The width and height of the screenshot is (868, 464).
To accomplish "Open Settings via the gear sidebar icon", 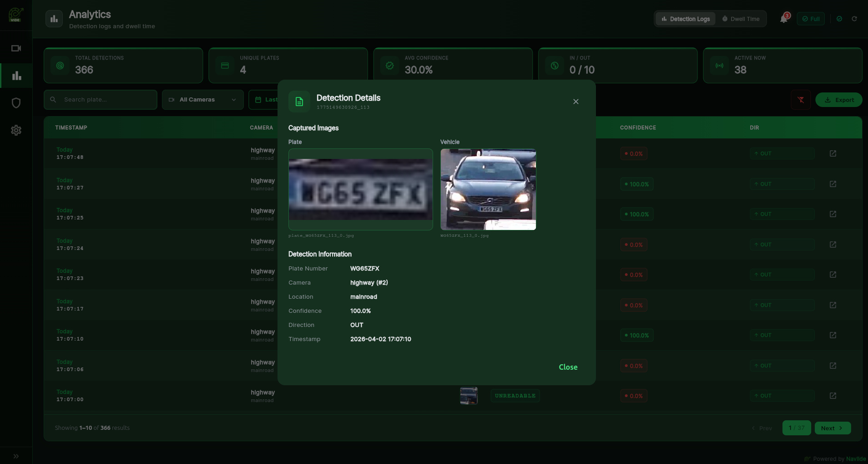I will [x=16, y=130].
